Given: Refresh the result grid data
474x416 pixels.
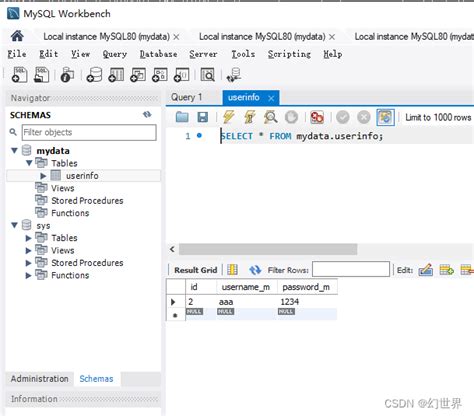Looking at the screenshot, I should point(255,270).
